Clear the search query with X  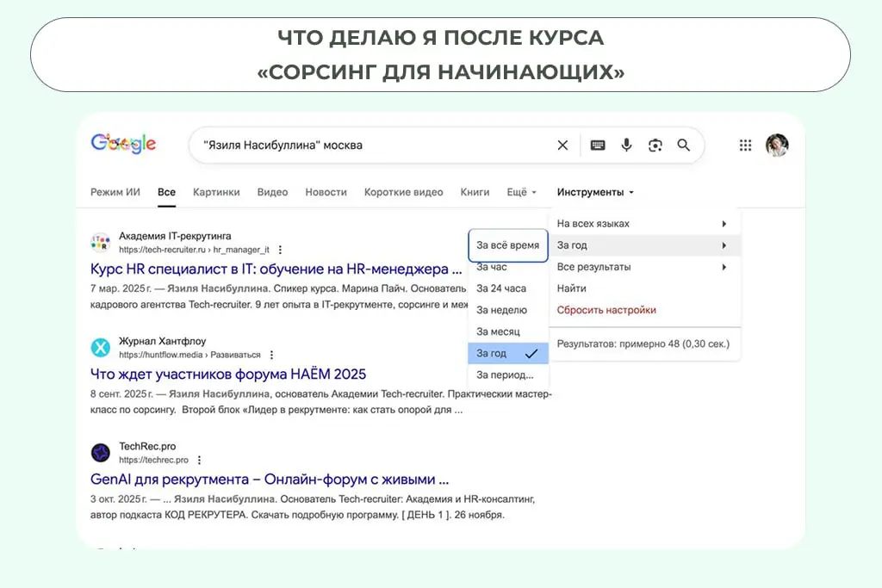562,145
